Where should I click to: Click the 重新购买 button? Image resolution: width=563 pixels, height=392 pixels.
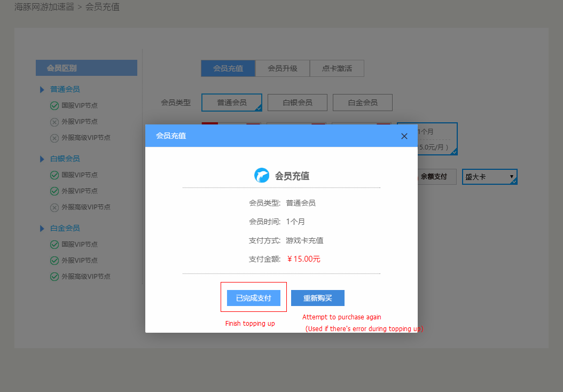(x=317, y=298)
